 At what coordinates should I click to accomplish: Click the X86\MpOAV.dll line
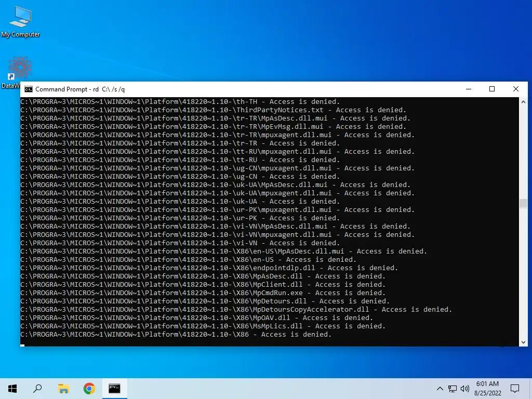point(196,317)
